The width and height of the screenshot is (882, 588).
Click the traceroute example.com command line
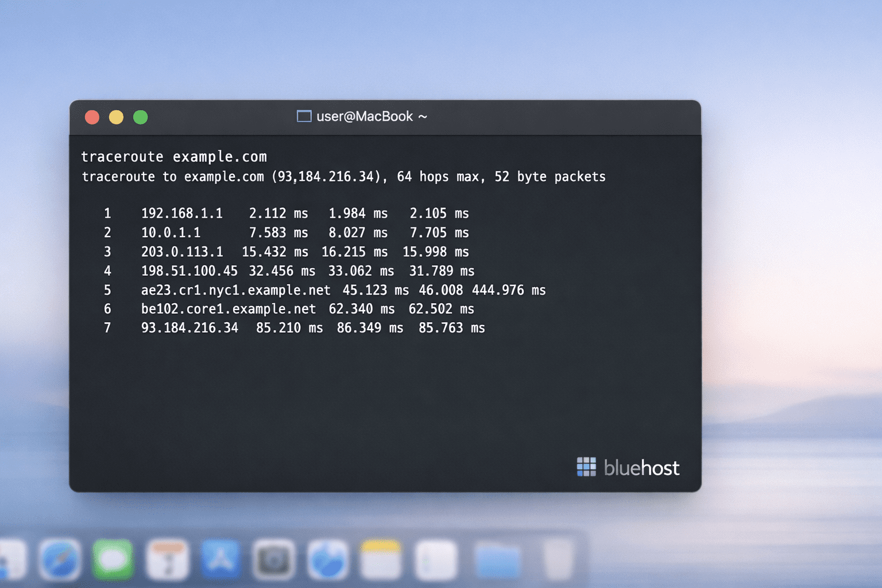(x=174, y=156)
